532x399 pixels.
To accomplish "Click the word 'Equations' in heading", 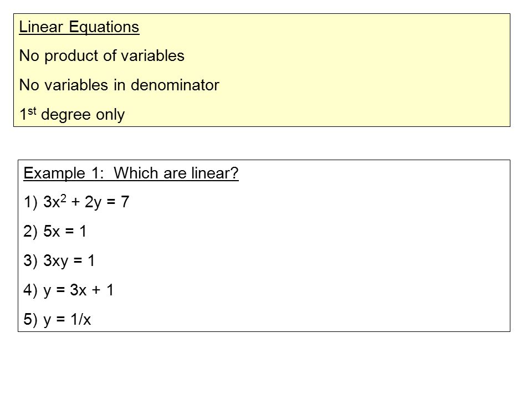I will [x=104, y=27].
